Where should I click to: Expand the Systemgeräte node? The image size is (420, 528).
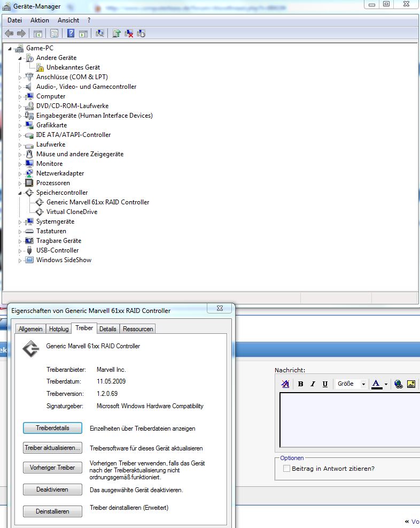(20, 222)
